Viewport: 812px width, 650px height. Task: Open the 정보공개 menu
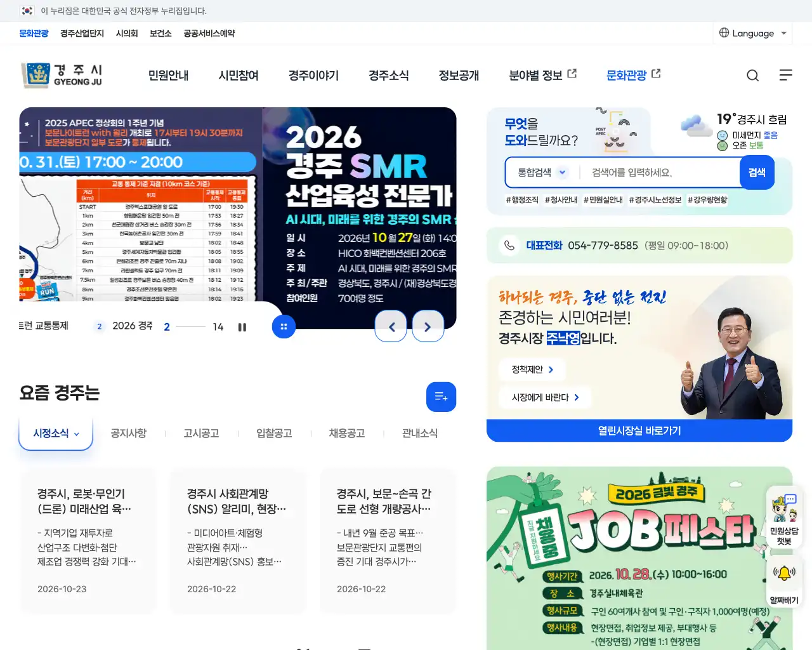point(459,76)
